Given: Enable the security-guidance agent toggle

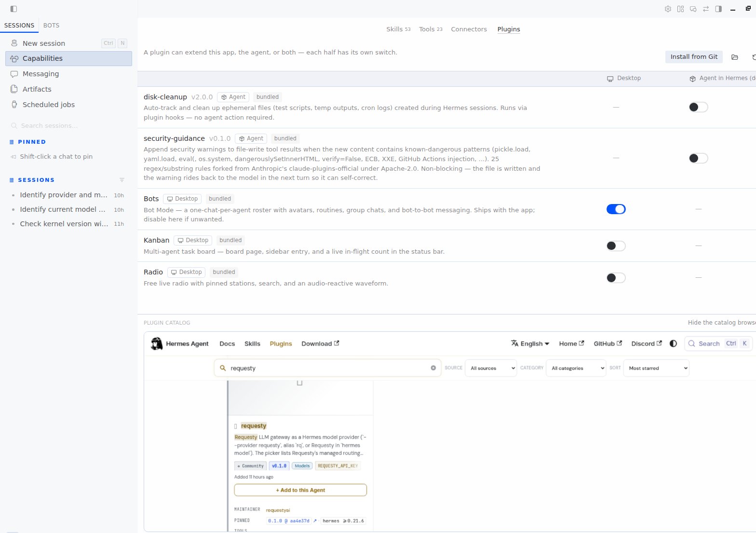Looking at the screenshot, I should tap(698, 158).
